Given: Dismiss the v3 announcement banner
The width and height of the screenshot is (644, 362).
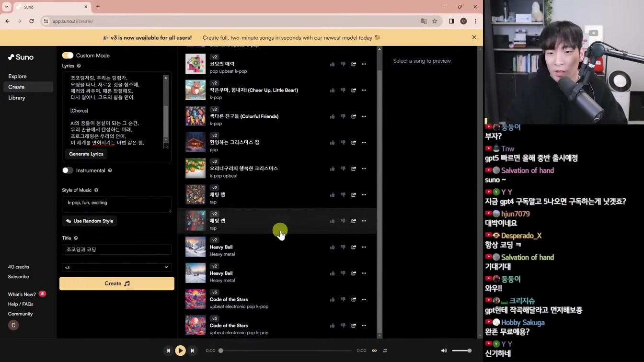Looking at the screenshot, I should point(474,37).
